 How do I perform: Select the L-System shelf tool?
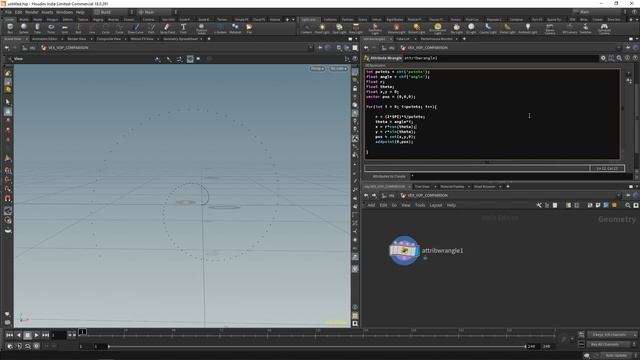point(220,29)
